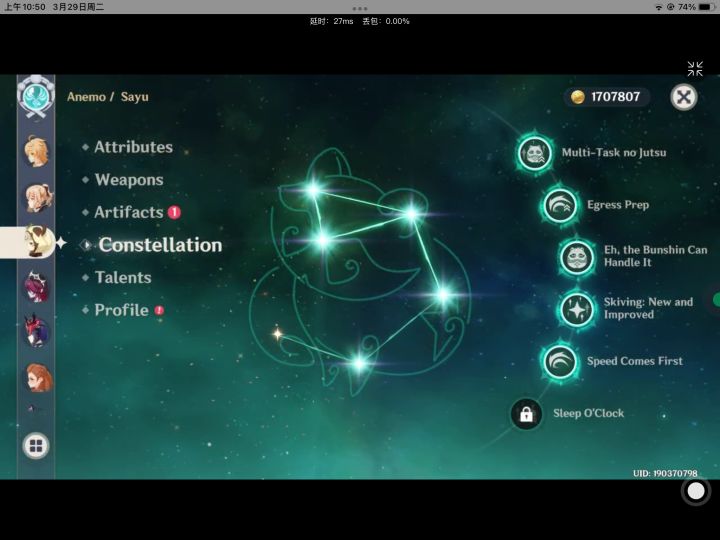Click the Egress Prep label
Image resolution: width=720 pixels, height=540 pixels.
coord(618,205)
